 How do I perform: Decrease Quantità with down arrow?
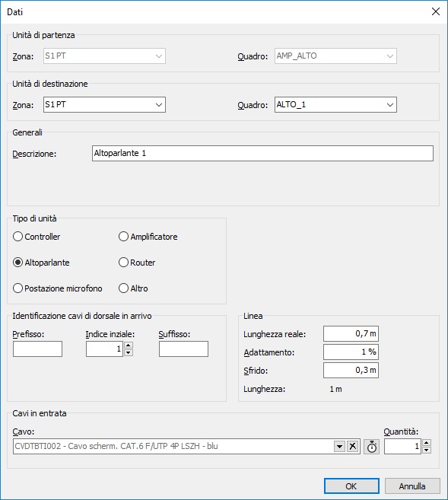point(427,451)
